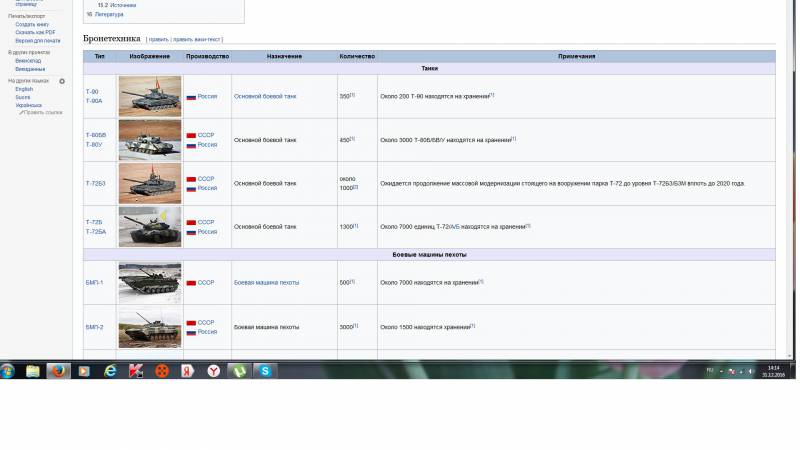Open the БМП-1 vehicle thumbnail image
This screenshot has width=800, height=450.
150,283
